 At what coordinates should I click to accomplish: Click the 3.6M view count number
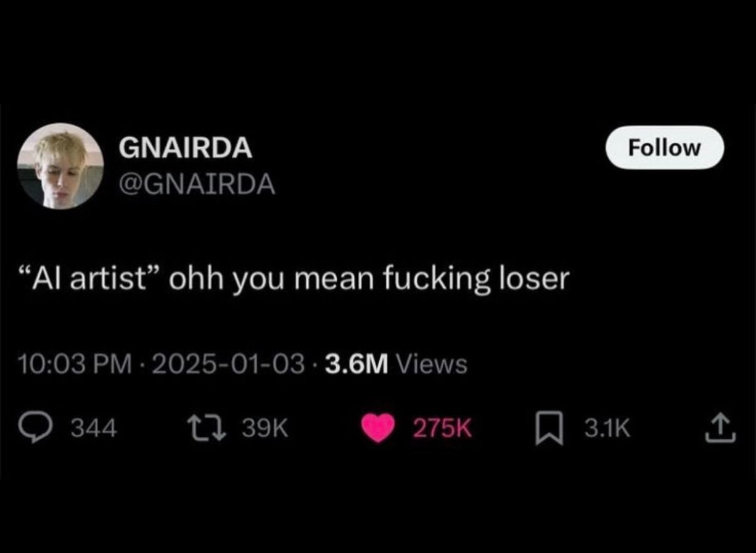coord(357,364)
